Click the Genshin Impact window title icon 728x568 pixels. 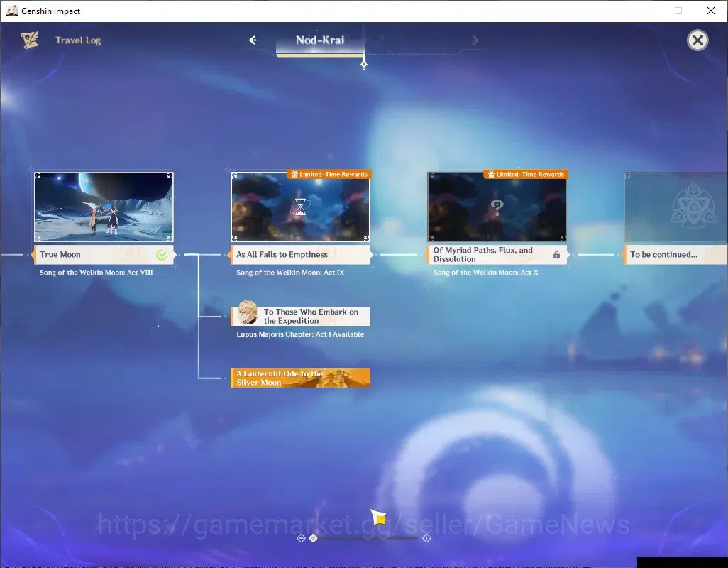point(11,11)
